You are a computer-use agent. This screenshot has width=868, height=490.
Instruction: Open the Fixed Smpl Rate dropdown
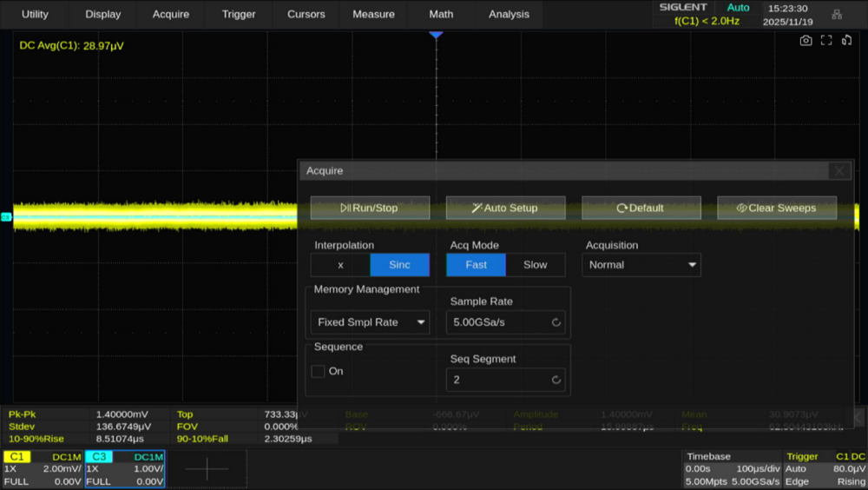click(x=370, y=322)
